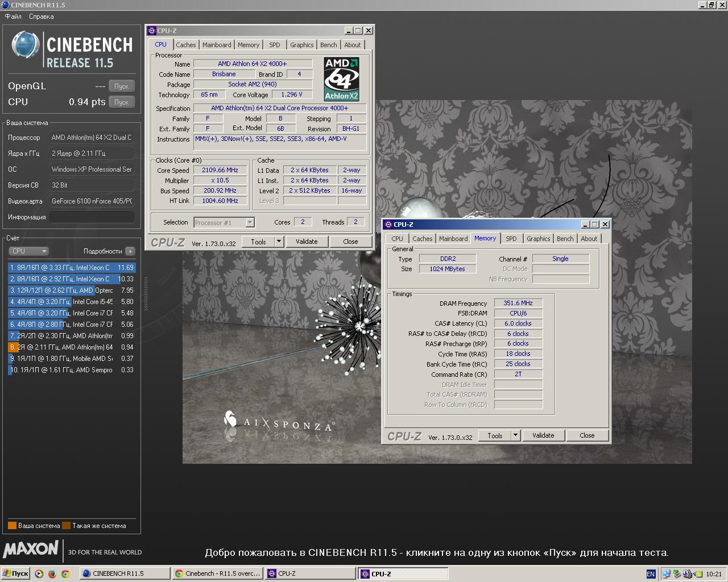This screenshot has height=582, width=728.
Task: Click the AMD Athlon 64 X2 logo
Action: pyautogui.click(x=341, y=78)
